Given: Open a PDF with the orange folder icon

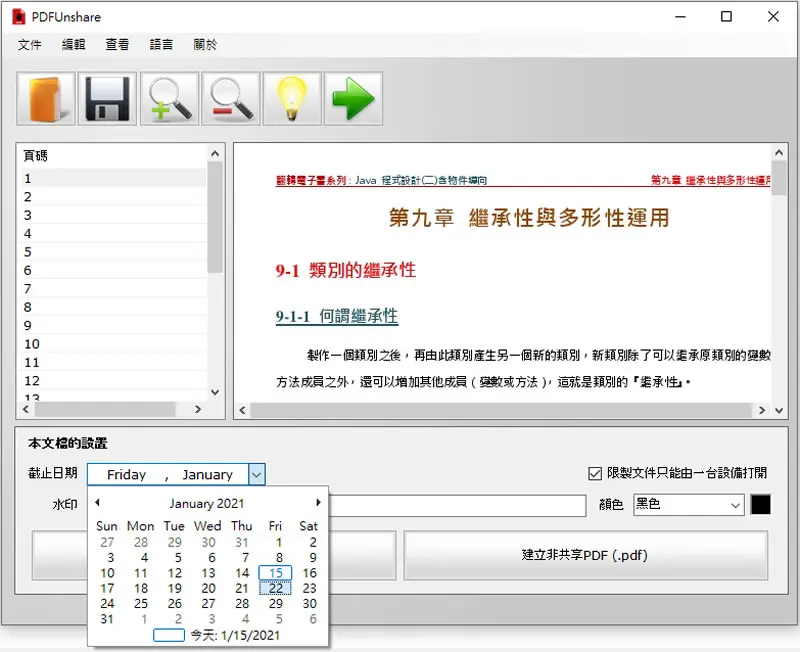Looking at the screenshot, I should tap(46, 99).
